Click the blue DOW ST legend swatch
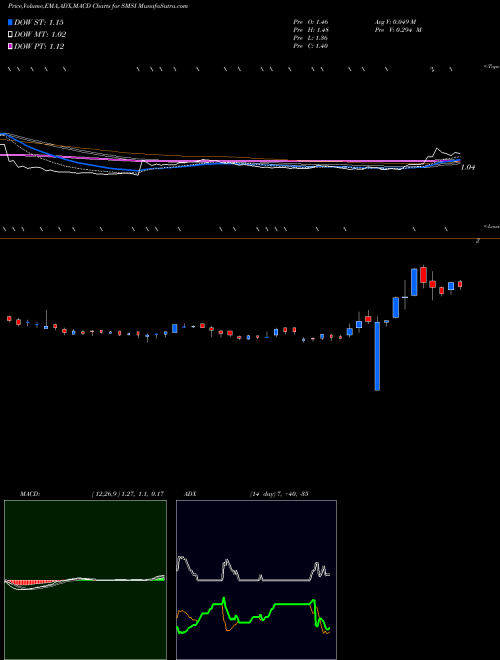This screenshot has height=660, width=500. click(x=10, y=22)
